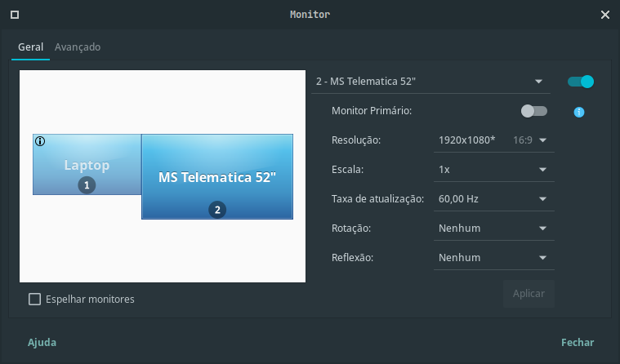
Task: Click the Ajuda button
Action: point(42,342)
